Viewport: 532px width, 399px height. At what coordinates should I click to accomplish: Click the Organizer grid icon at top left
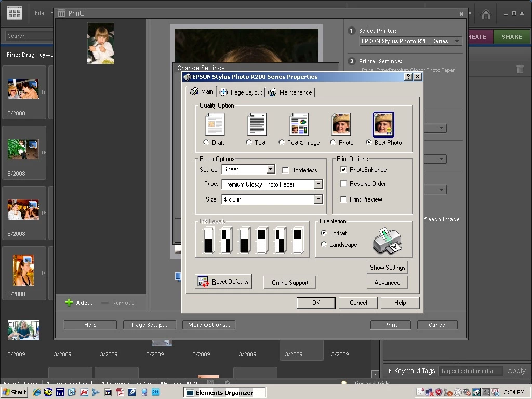coord(15,13)
